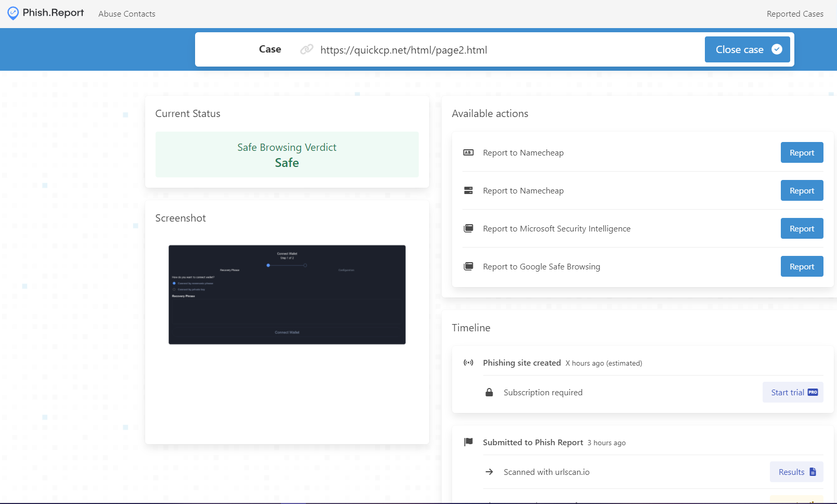Click the Screenshot heading
The height and width of the screenshot is (504, 837).
181,218
